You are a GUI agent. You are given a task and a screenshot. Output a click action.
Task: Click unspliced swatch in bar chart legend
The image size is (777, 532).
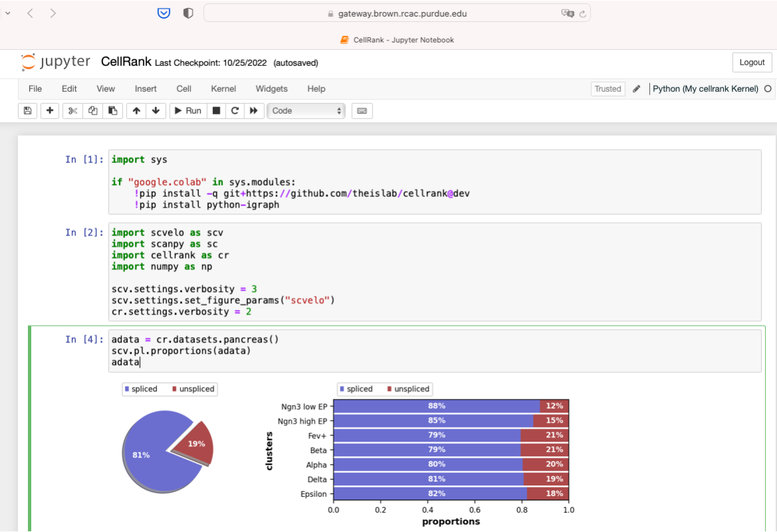389,389
